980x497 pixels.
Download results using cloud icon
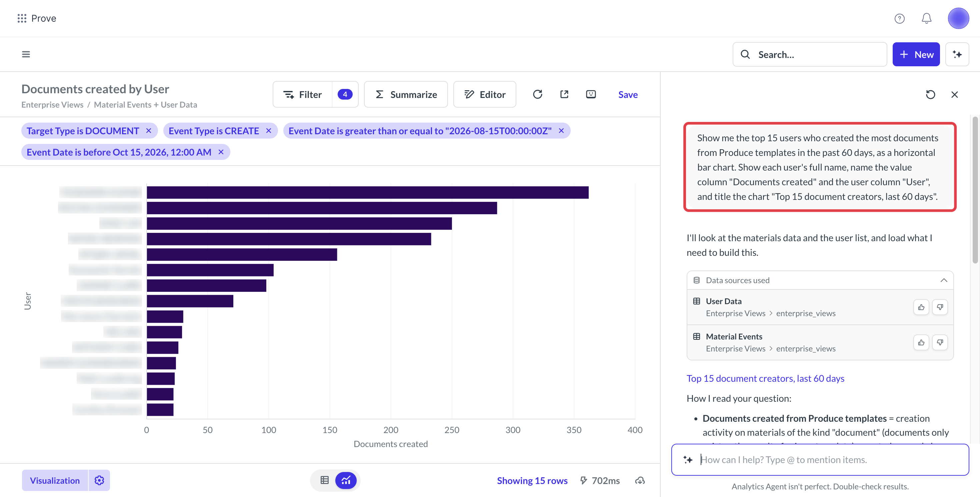click(640, 480)
